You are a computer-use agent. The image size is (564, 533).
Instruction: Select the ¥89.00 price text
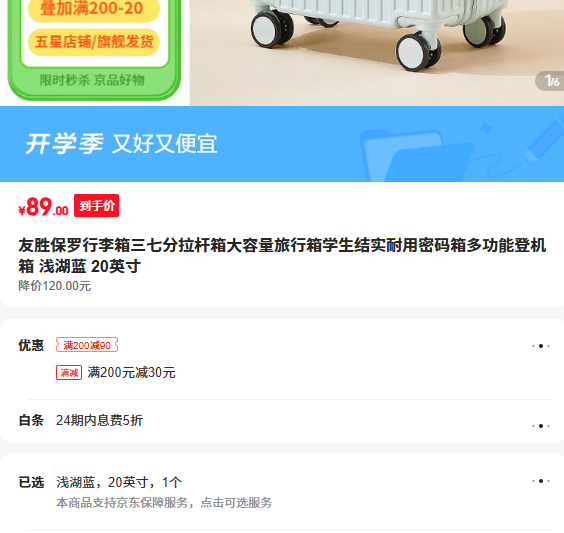tap(44, 207)
